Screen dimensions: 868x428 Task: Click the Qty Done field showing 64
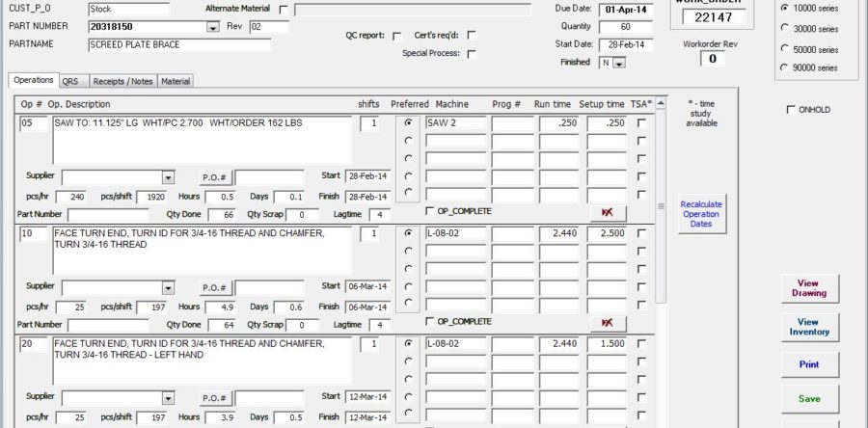click(x=222, y=325)
